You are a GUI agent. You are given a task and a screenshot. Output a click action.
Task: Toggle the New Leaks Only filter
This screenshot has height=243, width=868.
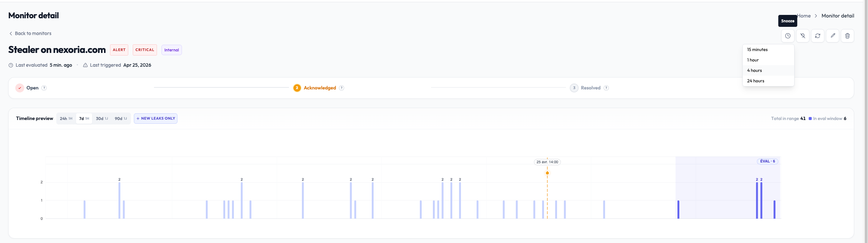155,119
